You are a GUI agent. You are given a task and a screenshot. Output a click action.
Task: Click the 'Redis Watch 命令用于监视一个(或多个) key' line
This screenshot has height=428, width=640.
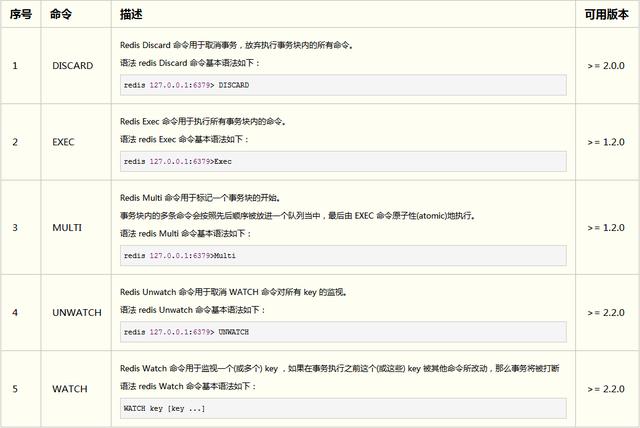click(340, 368)
